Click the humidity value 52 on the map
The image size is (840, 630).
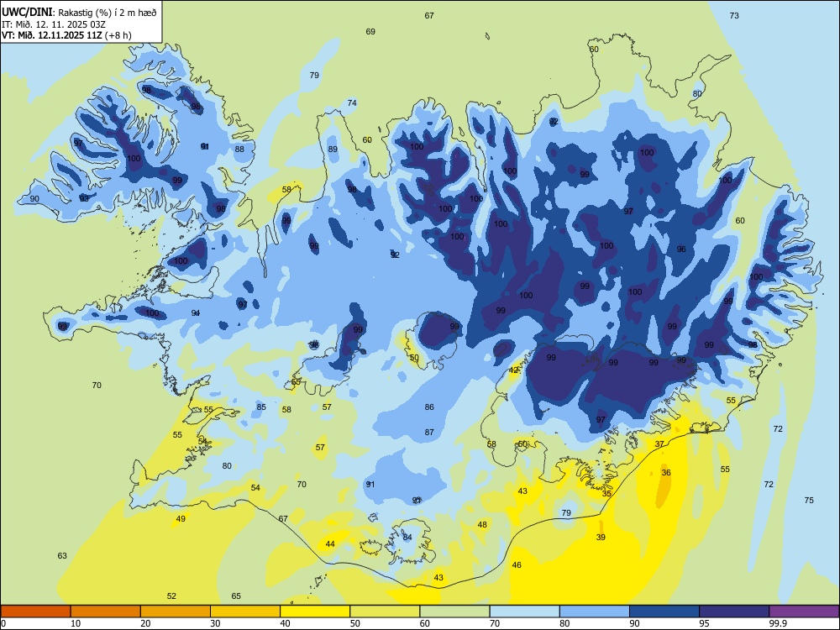(x=171, y=596)
